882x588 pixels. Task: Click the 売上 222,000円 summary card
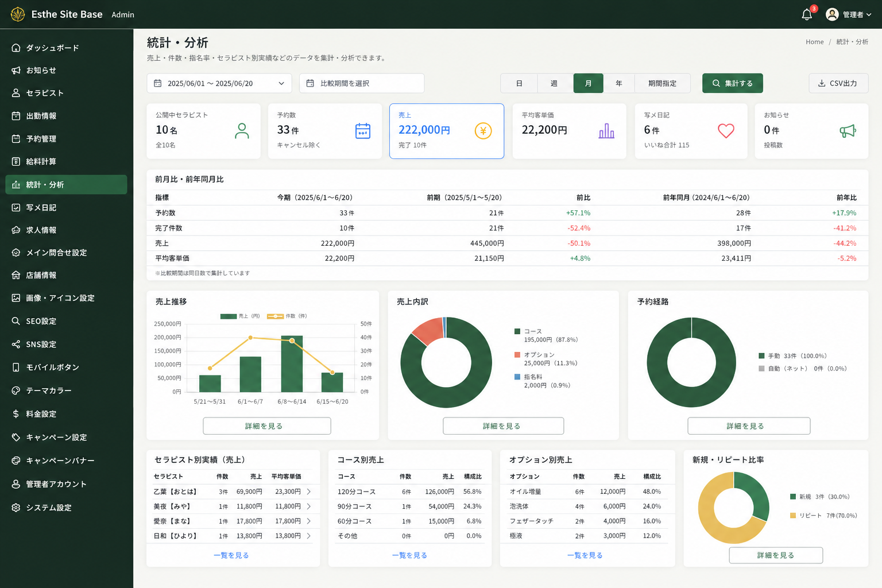point(447,131)
